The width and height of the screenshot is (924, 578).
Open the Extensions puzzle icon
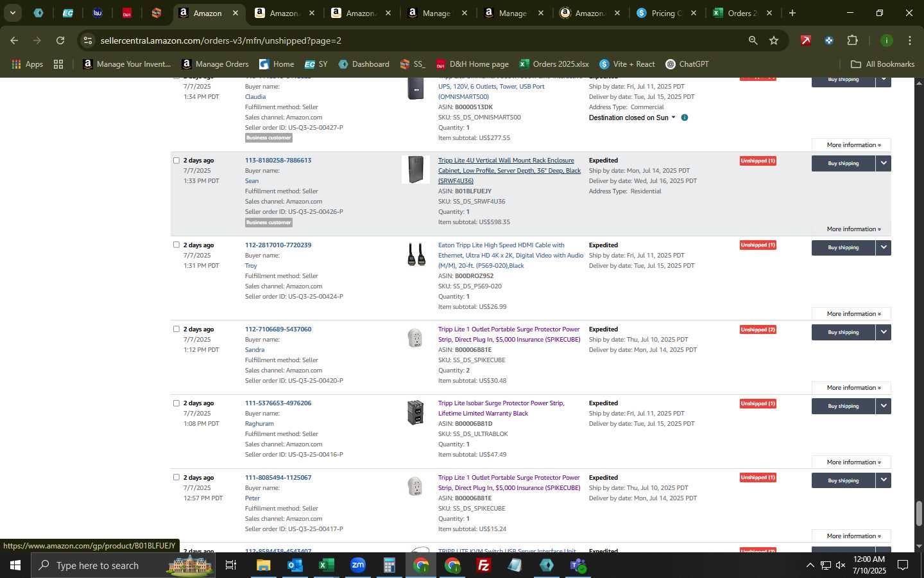point(852,40)
